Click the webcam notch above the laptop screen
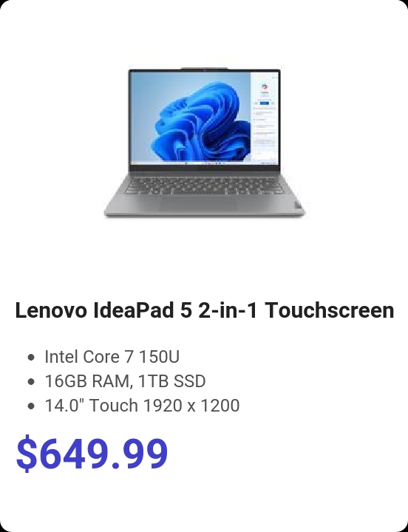The height and width of the screenshot is (532, 408). click(204, 69)
